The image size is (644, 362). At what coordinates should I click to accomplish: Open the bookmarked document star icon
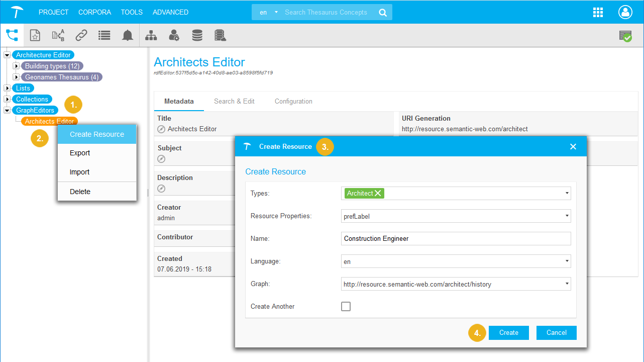tap(35, 35)
